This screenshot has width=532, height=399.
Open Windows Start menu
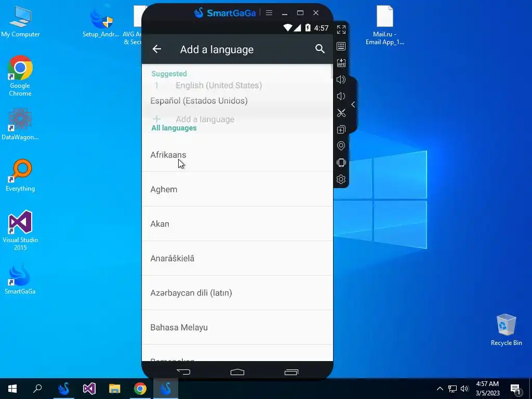[x=12, y=389]
